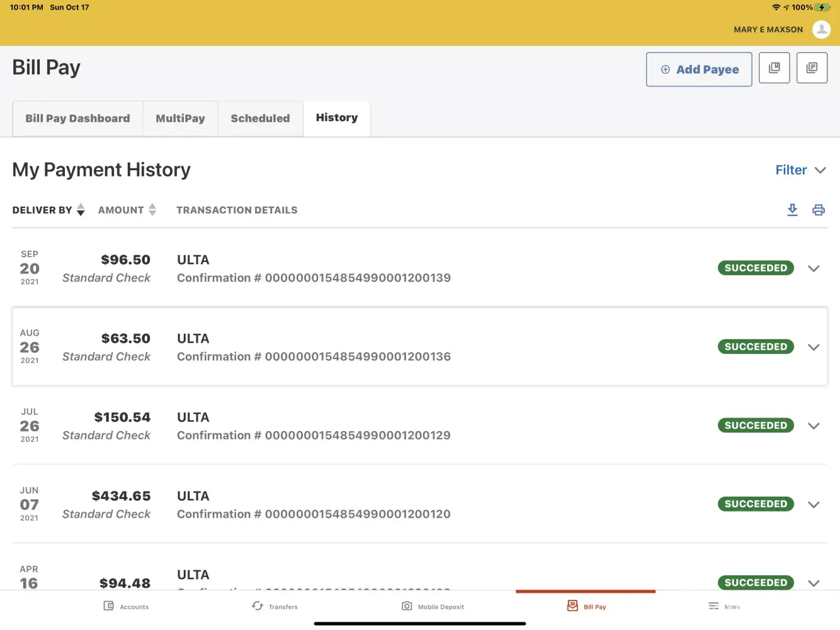Expand the Jun 07 $434.65 payment chevron
Image resolution: width=840 pixels, height=630 pixels.
[x=814, y=505]
